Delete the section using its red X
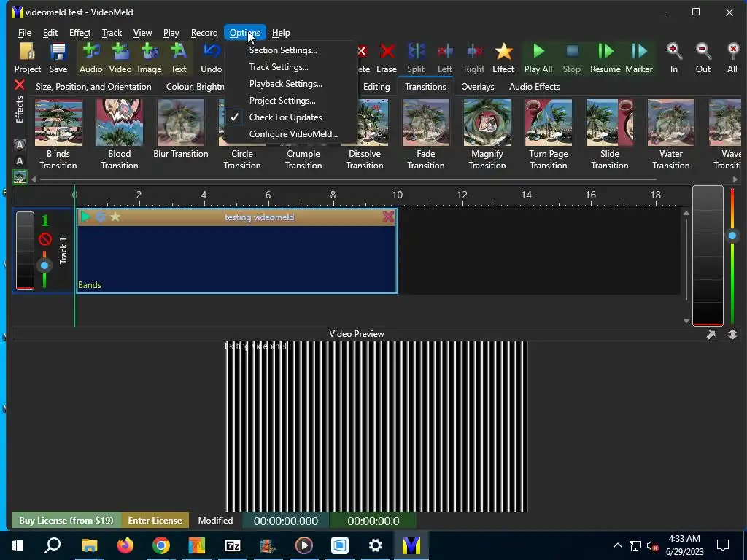The height and width of the screenshot is (560, 747). 388,217
